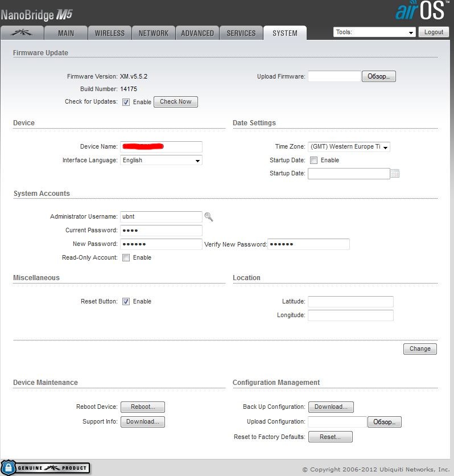Click the key icon beside Administrator Username

click(x=209, y=217)
